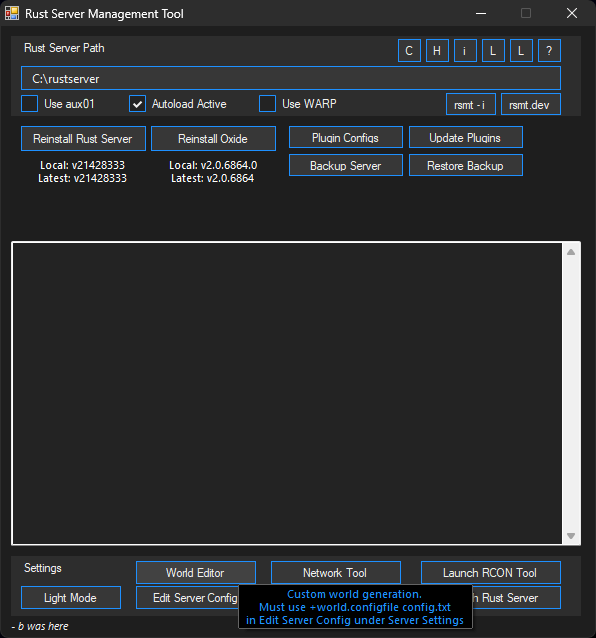Click Launch RCON Tool

click(491, 572)
